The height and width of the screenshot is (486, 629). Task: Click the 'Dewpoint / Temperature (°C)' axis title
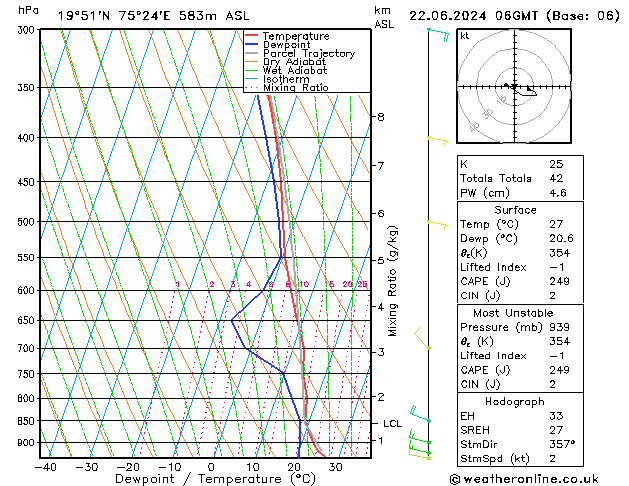(215, 479)
